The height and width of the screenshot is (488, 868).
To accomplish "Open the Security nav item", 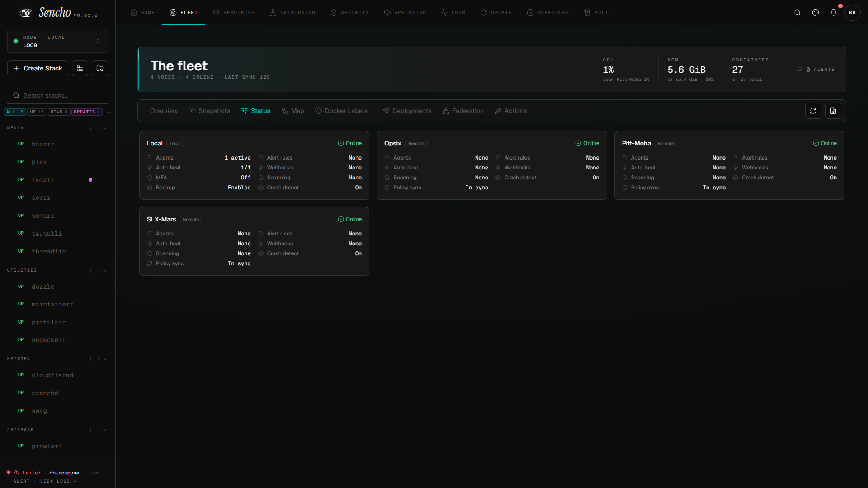I will pos(349,13).
